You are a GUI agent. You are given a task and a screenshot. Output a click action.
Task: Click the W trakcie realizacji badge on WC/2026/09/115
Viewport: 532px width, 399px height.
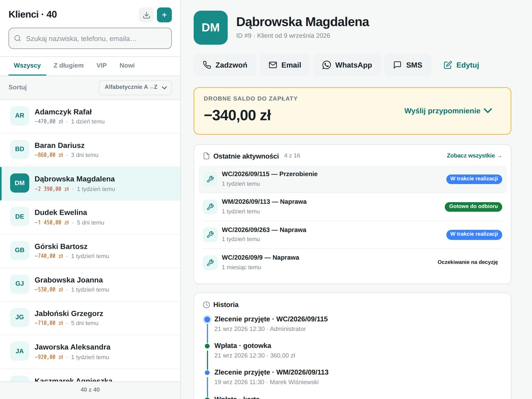point(474,179)
